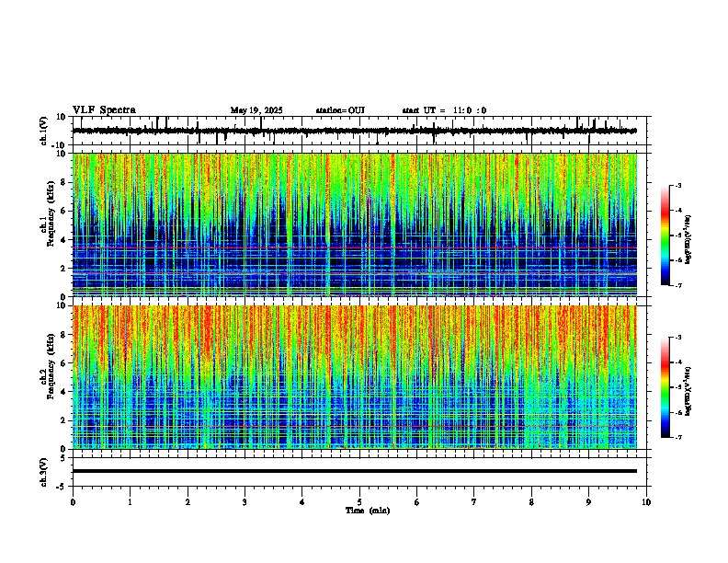This screenshot has height=563, width=728.
Task: Select the "start UT = 11:0 :0" text
Action: click(444, 110)
